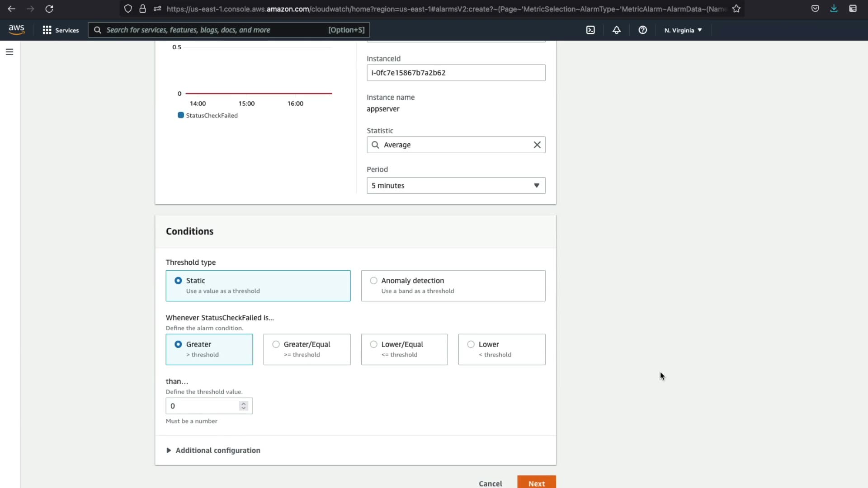868x488 pixels.
Task: Open the notifications bell
Action: 616,30
